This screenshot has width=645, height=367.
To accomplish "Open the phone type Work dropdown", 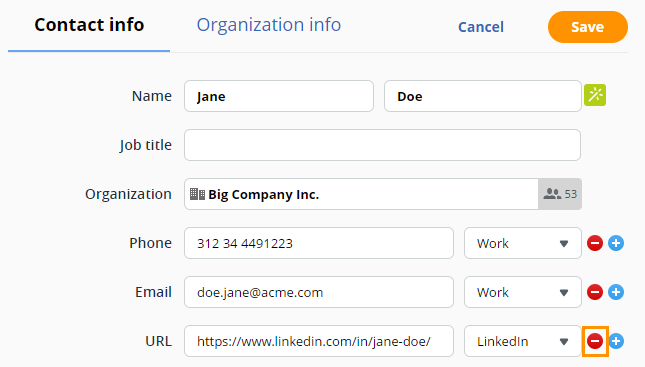I will point(523,243).
